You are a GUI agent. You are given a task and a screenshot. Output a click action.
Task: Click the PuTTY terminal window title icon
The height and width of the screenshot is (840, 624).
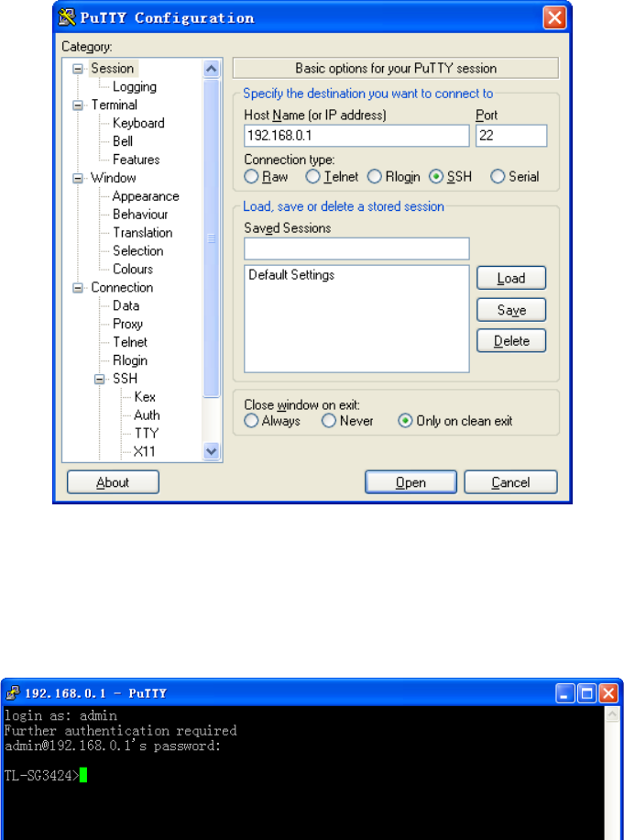[13, 694]
